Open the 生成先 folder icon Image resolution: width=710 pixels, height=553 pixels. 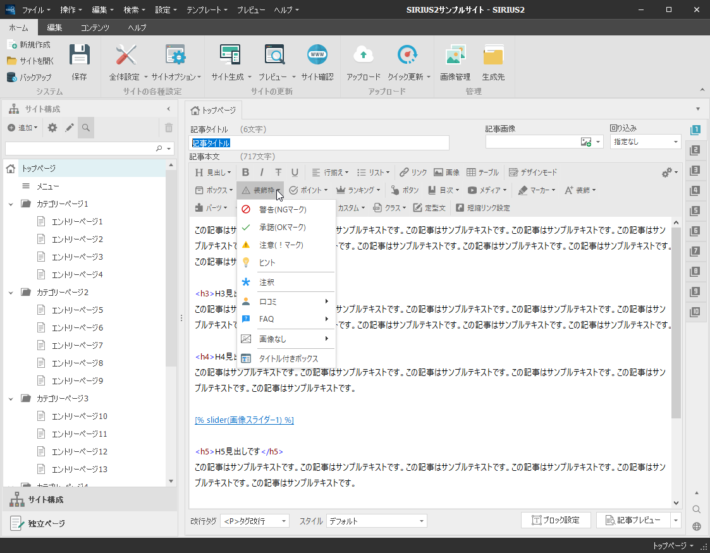493,55
